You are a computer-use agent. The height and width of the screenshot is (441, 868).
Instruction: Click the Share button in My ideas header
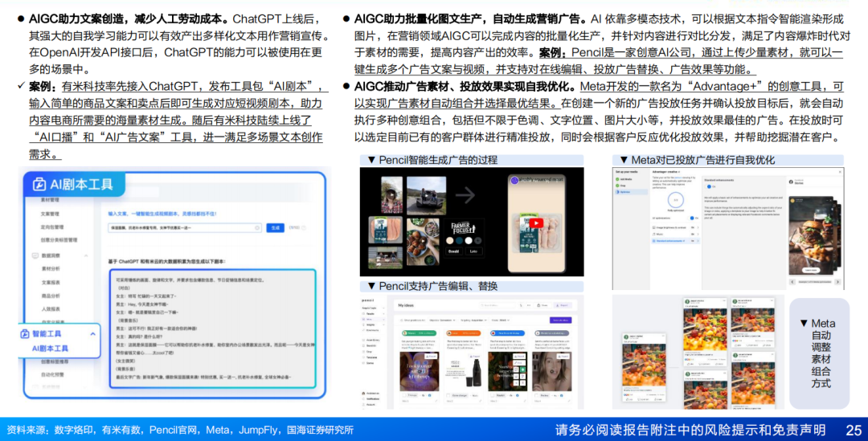[543, 305]
